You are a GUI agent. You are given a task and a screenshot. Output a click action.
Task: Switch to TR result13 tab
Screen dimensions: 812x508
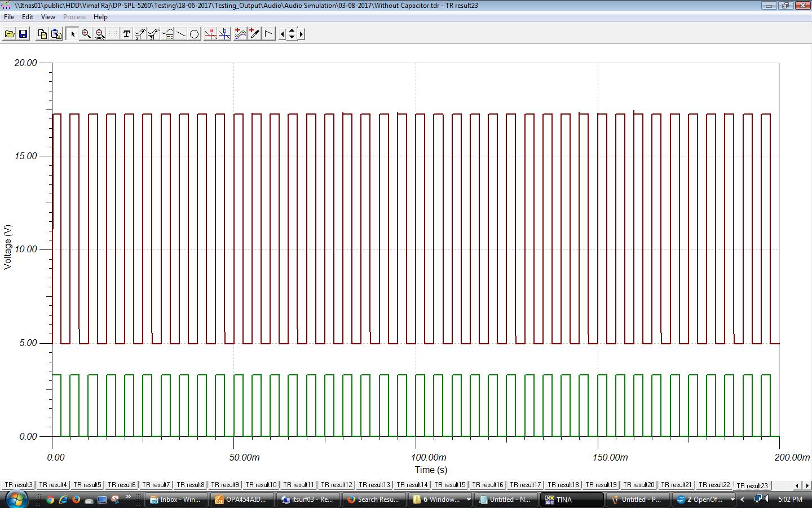coord(374,485)
